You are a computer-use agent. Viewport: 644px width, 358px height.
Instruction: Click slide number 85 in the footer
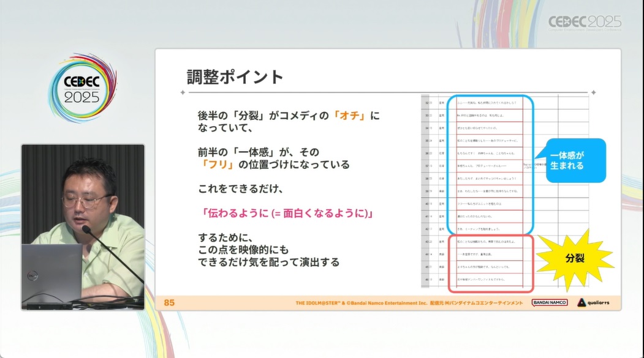click(170, 303)
